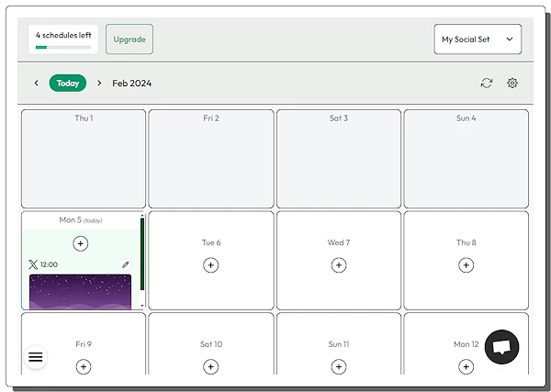Open the chat support bubble
This screenshot has height=392, width=551.
(501, 347)
